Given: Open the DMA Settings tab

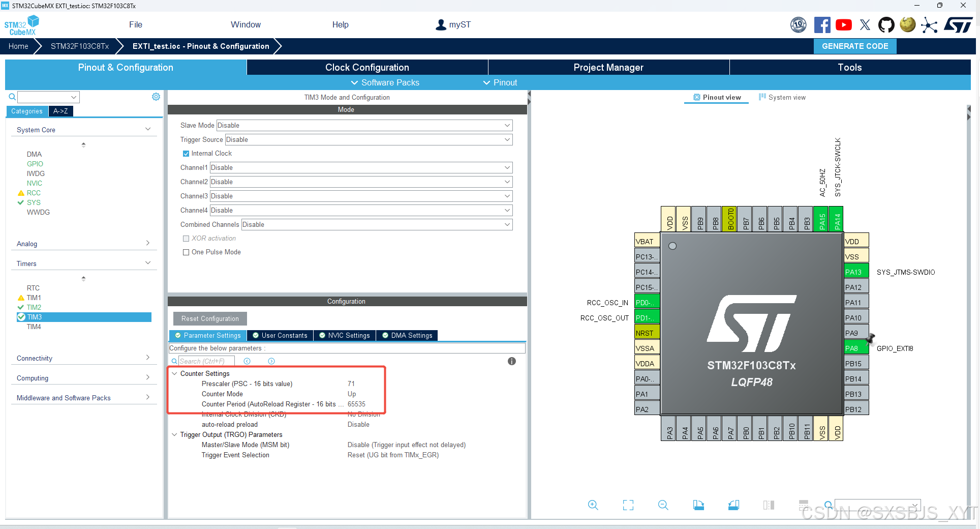Looking at the screenshot, I should 407,336.
